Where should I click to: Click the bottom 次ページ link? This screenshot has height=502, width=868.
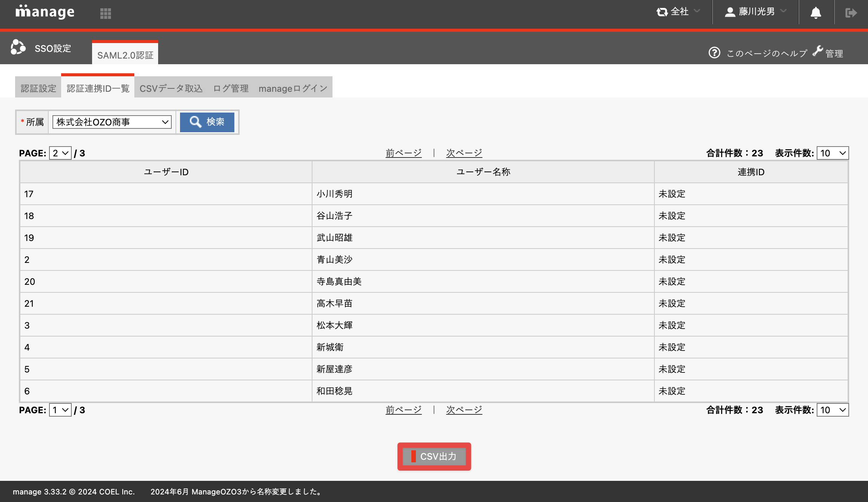click(x=464, y=410)
